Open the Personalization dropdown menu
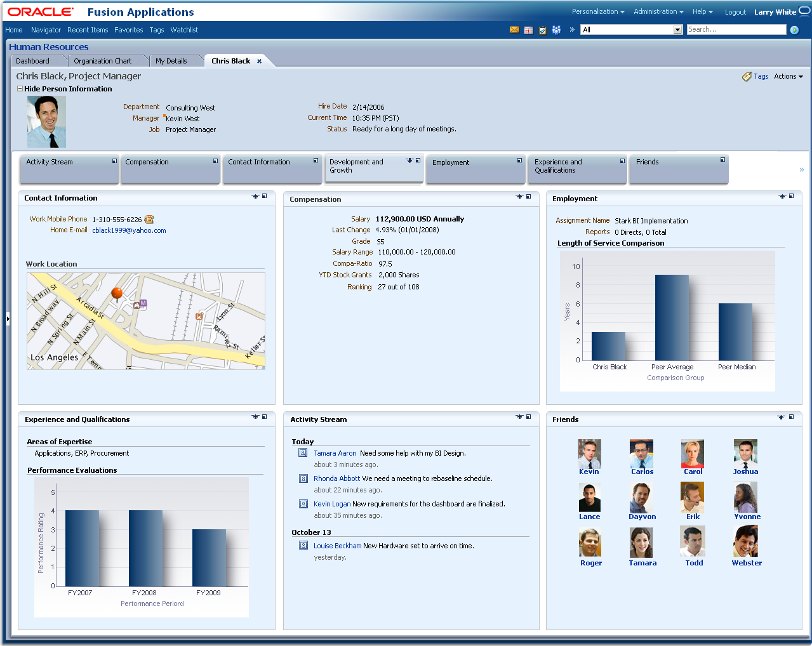This screenshot has height=646, width=812. pos(598,12)
